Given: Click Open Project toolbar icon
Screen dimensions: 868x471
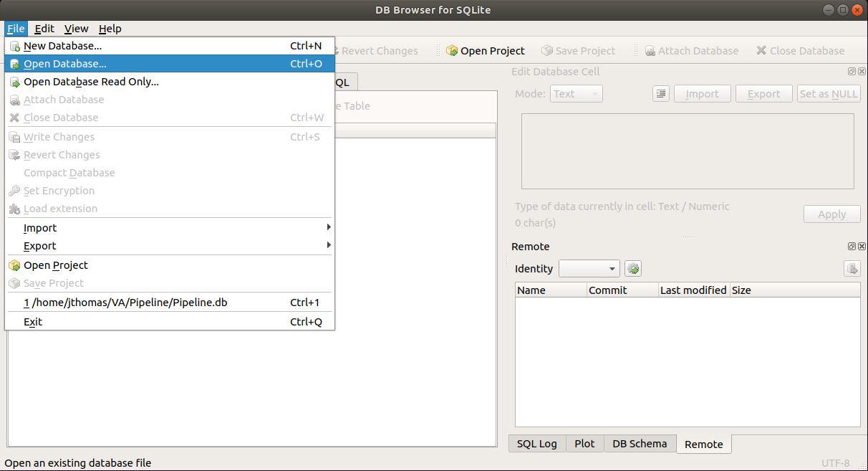Looking at the screenshot, I should point(485,51).
